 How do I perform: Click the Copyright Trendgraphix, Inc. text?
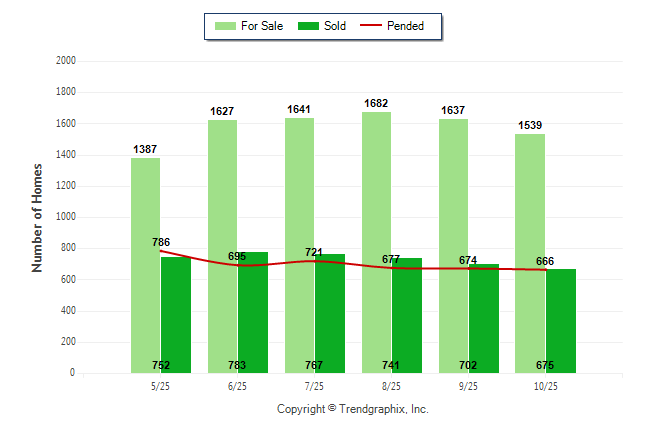tap(352, 409)
